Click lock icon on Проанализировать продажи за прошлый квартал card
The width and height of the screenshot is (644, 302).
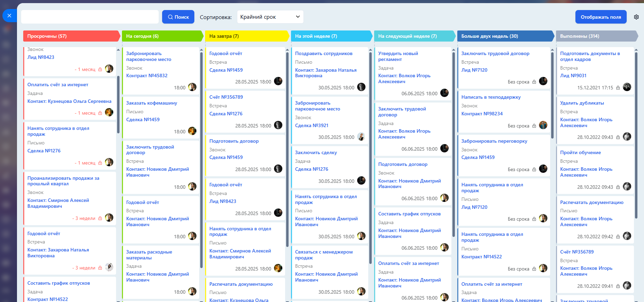pos(100,218)
